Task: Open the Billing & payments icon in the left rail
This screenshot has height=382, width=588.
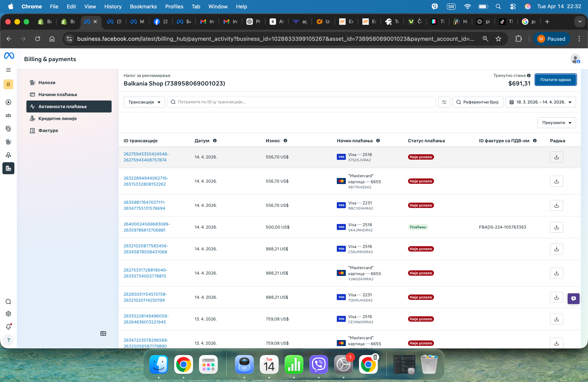Action: click(x=8, y=168)
